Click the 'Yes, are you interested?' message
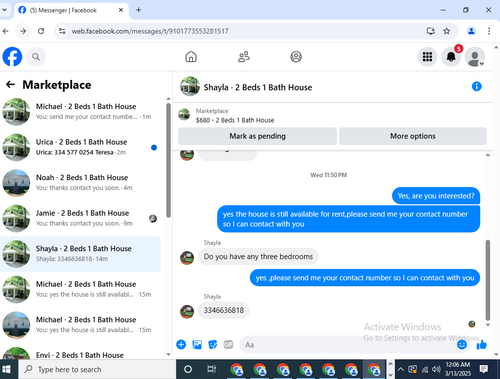500x379 pixels. pos(436,196)
